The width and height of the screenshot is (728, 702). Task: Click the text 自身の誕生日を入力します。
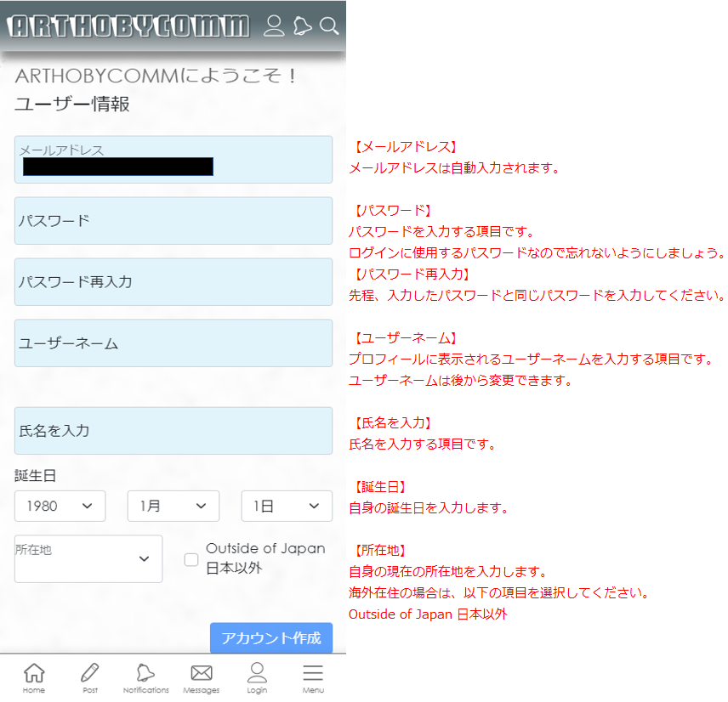[429, 508]
